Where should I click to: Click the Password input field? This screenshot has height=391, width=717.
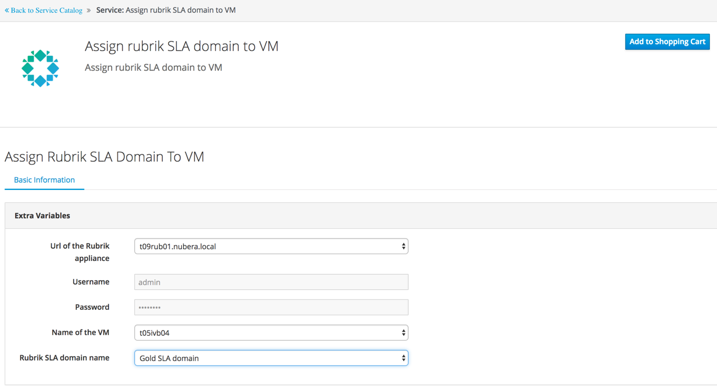tap(271, 307)
